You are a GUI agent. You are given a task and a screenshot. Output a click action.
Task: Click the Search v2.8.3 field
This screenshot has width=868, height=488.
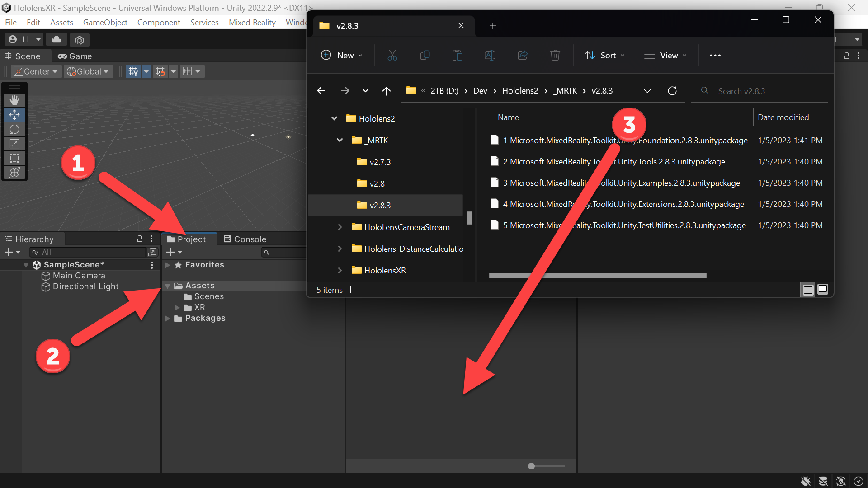tap(759, 91)
